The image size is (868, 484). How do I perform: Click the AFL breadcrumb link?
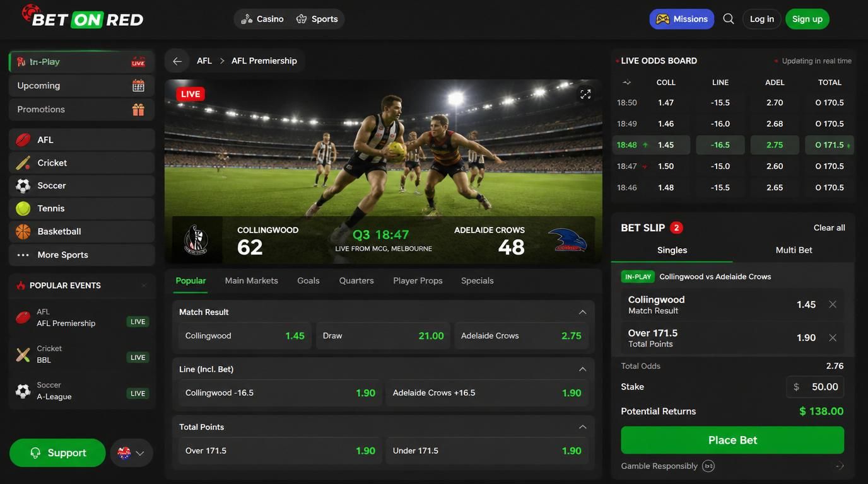[204, 61]
